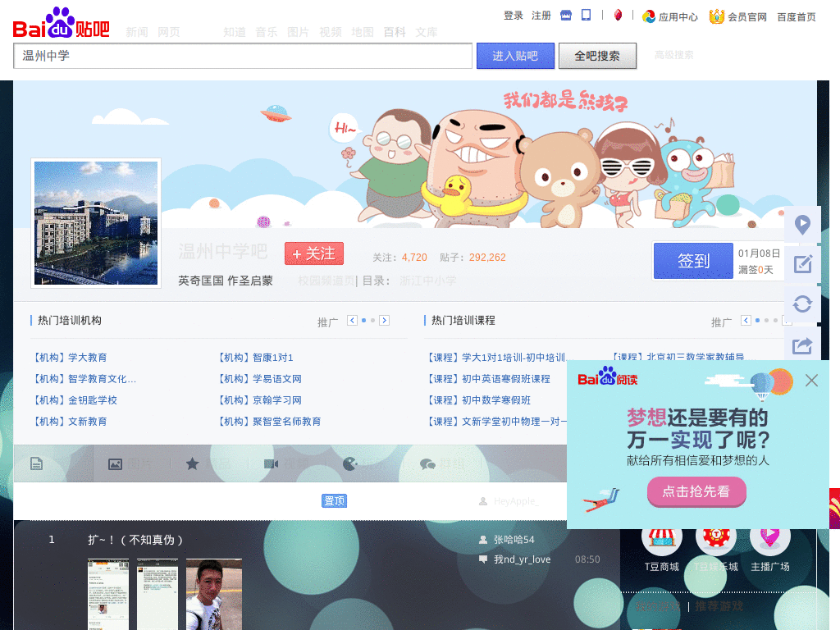Open 【课程】初中数学寒假班 link
The width and height of the screenshot is (840, 630).
[479, 400]
